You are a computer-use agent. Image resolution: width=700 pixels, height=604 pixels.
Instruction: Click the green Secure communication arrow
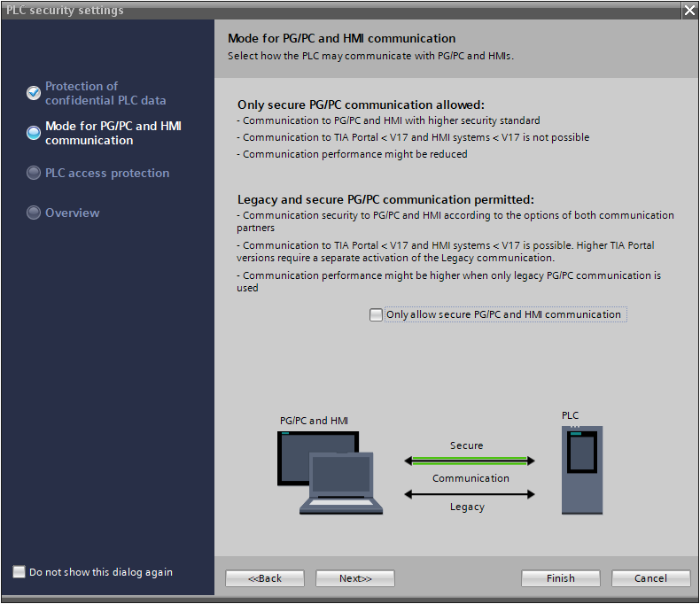click(470, 461)
